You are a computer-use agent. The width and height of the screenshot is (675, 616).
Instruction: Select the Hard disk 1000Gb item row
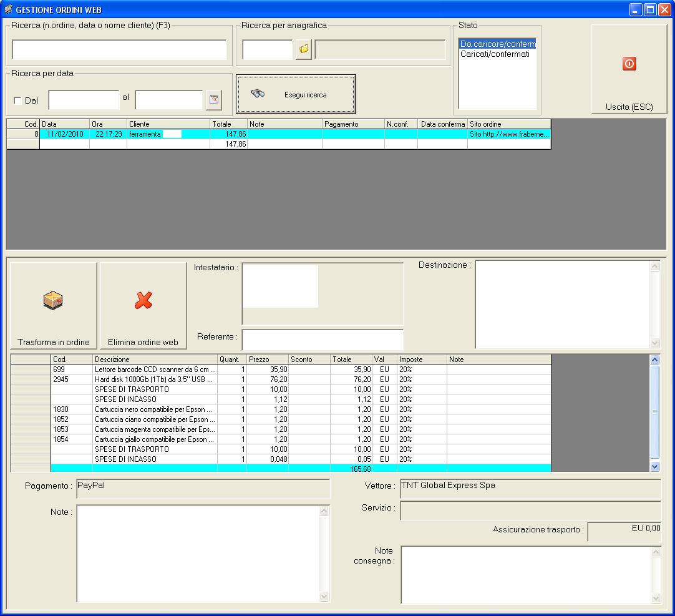(x=281, y=379)
